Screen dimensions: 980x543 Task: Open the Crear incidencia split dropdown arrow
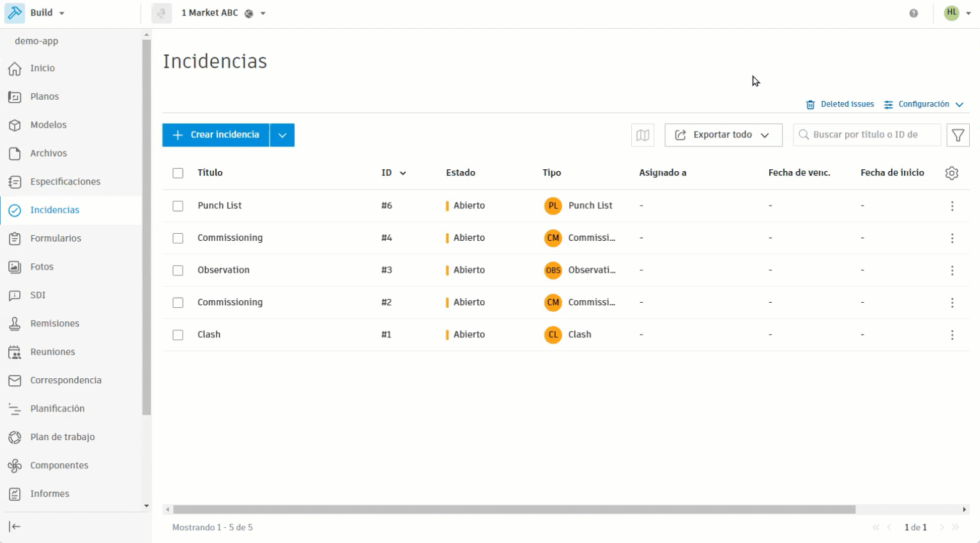coord(282,135)
